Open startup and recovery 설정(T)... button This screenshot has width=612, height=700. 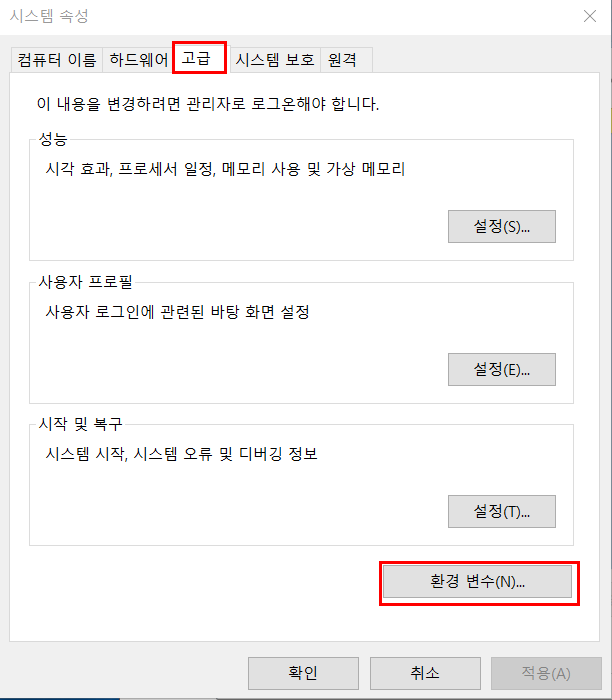[502, 512]
